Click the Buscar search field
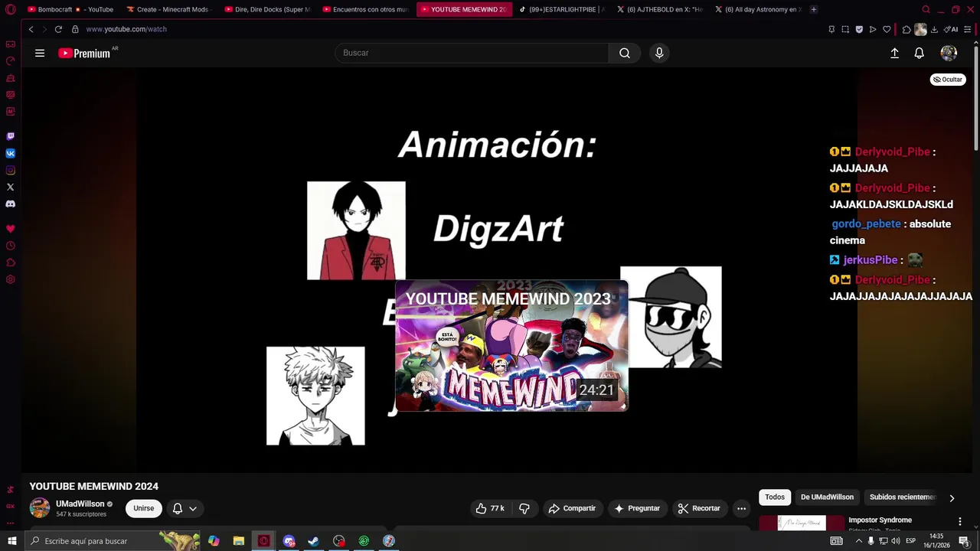The width and height of the screenshot is (980, 551). click(472, 53)
